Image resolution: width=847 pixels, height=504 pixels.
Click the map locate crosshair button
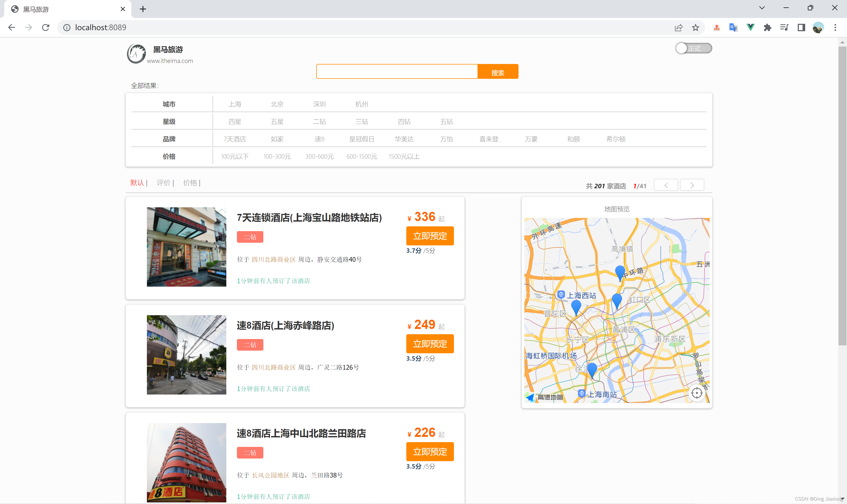(x=696, y=393)
